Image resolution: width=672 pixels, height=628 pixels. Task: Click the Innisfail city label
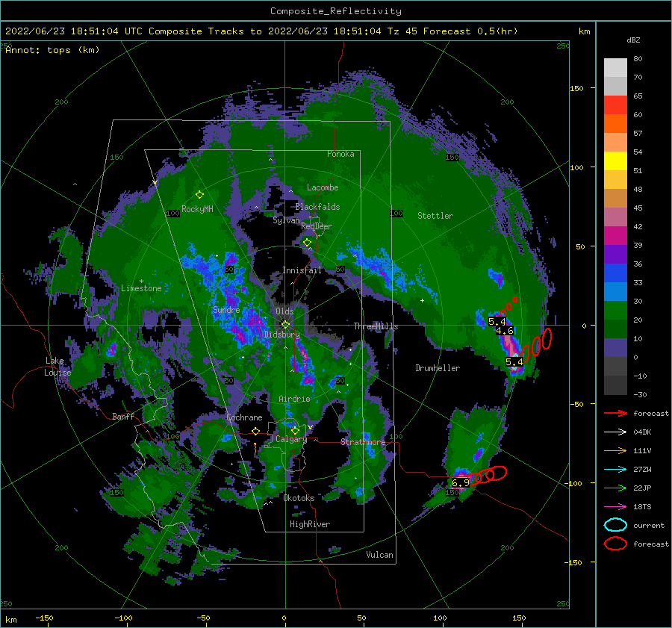(x=302, y=270)
